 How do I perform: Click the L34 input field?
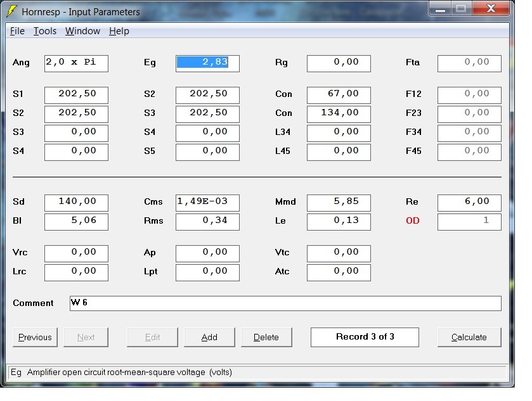click(339, 133)
